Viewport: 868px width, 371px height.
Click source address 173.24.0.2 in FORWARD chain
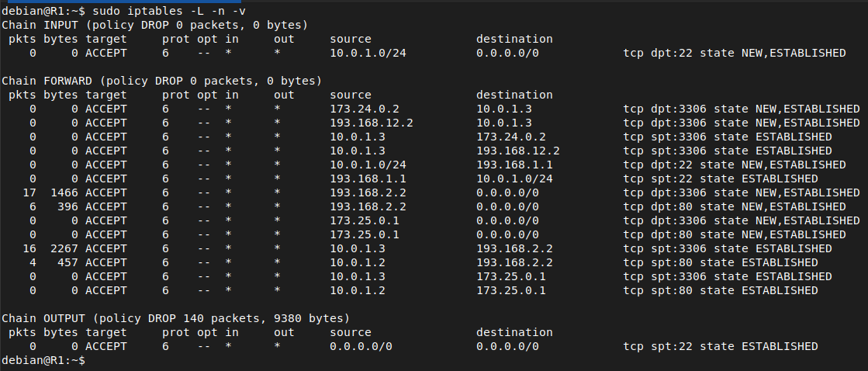tap(365, 109)
